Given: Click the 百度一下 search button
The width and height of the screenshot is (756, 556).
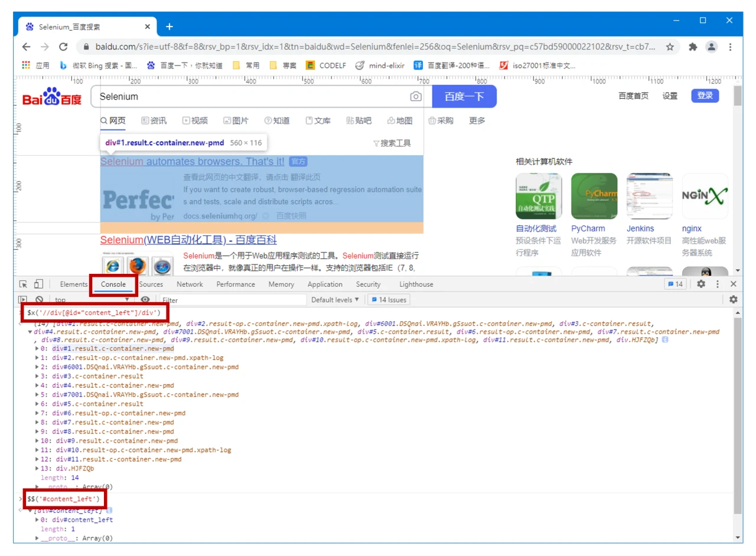Looking at the screenshot, I should (464, 96).
